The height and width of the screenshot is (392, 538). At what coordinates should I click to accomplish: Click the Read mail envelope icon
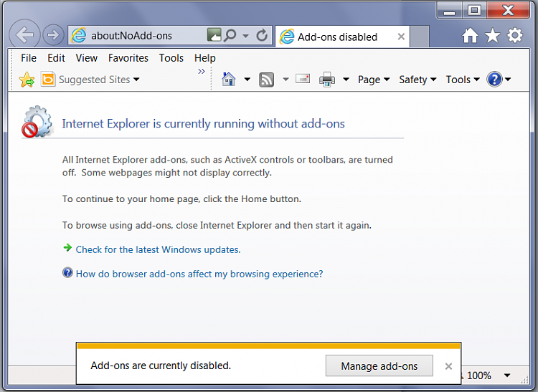click(303, 78)
